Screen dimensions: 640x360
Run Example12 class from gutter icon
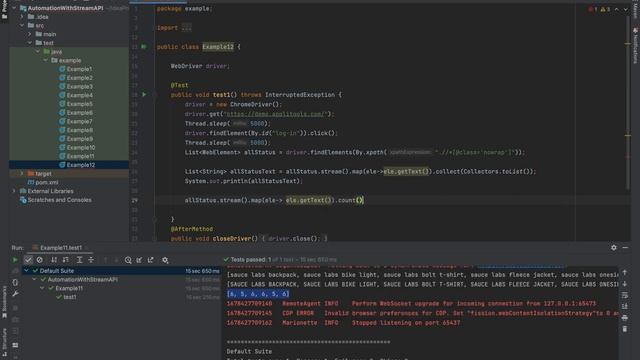point(144,47)
